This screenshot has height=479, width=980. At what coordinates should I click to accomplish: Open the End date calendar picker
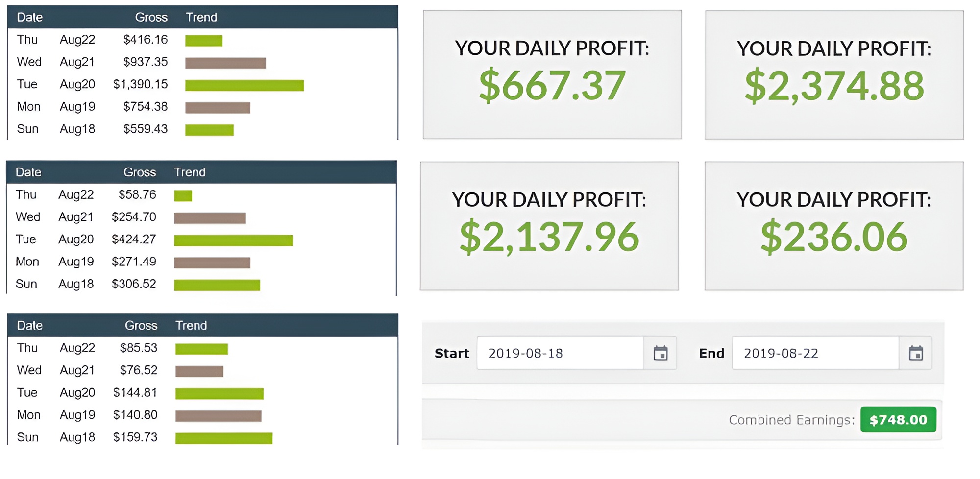(x=915, y=353)
